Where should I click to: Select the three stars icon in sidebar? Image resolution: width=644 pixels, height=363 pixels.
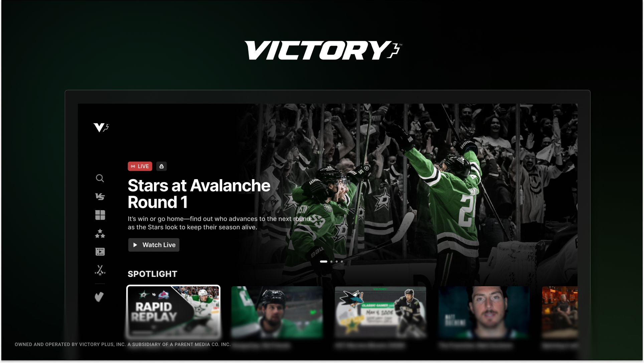[x=100, y=233]
